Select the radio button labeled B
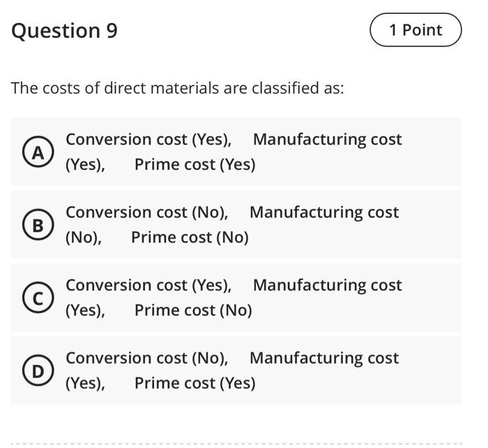 [x=39, y=225]
